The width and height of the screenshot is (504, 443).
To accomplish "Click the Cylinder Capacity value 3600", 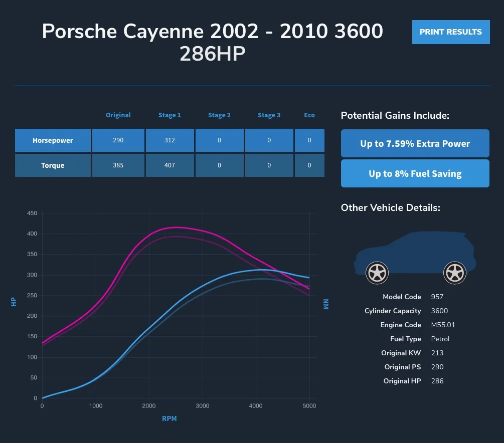I will coord(439,311).
